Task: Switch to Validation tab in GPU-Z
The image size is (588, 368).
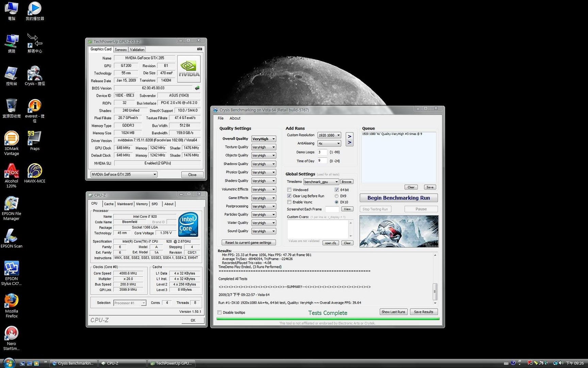Action: tap(137, 50)
